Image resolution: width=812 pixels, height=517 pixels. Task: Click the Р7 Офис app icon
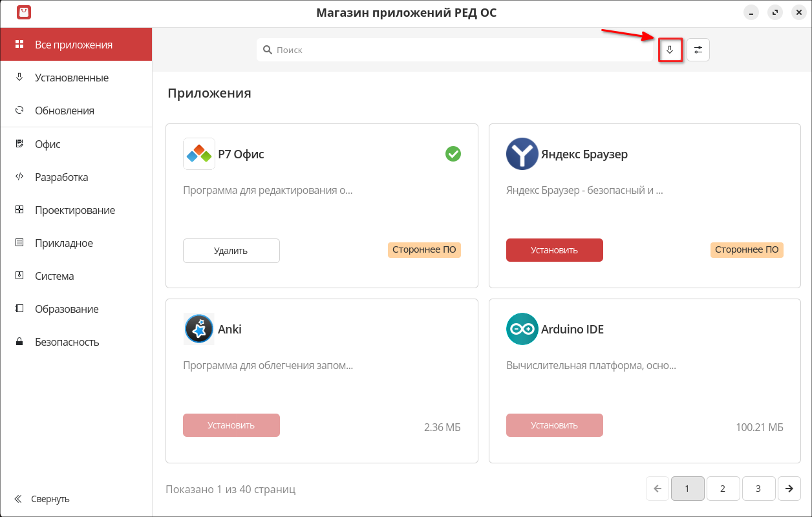click(x=198, y=154)
